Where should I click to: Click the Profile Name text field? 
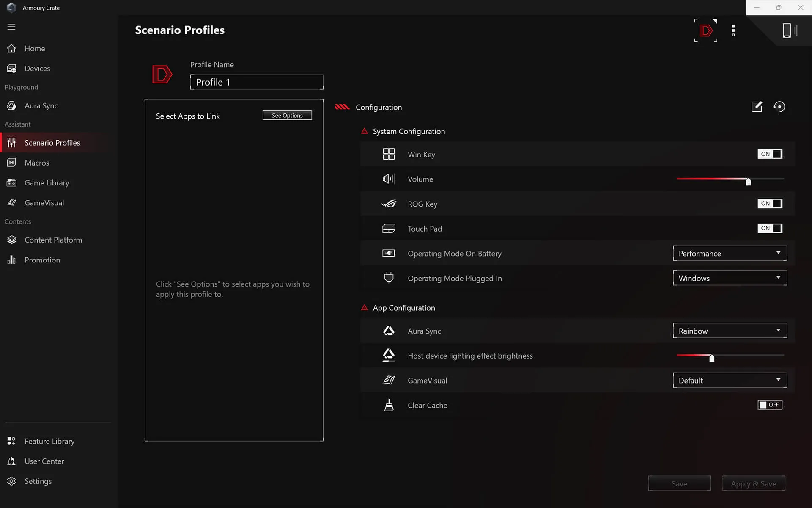(x=257, y=82)
